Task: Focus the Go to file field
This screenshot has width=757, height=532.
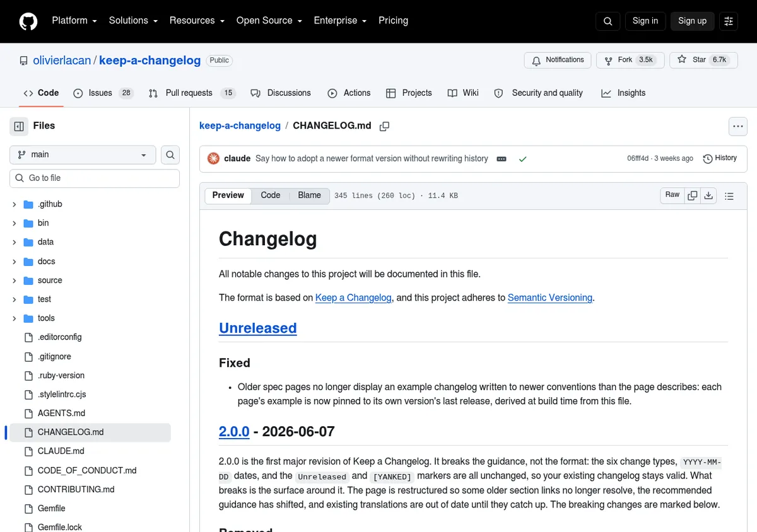Action: pyautogui.click(x=95, y=178)
